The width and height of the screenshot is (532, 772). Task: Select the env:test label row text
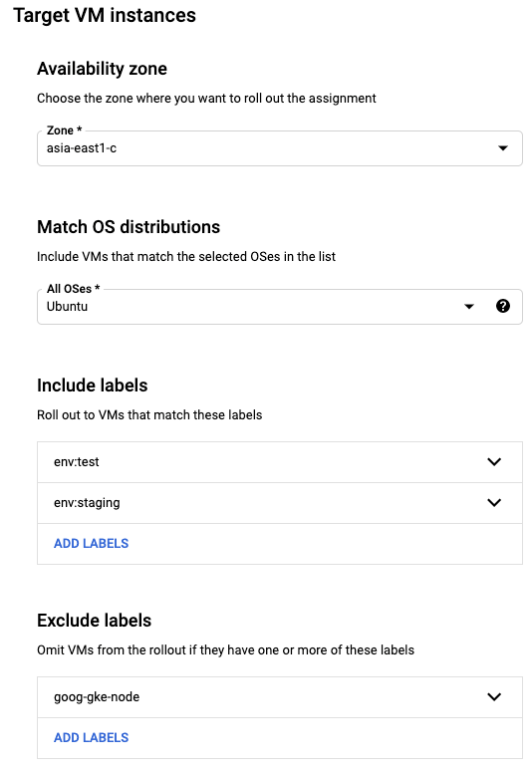click(77, 462)
